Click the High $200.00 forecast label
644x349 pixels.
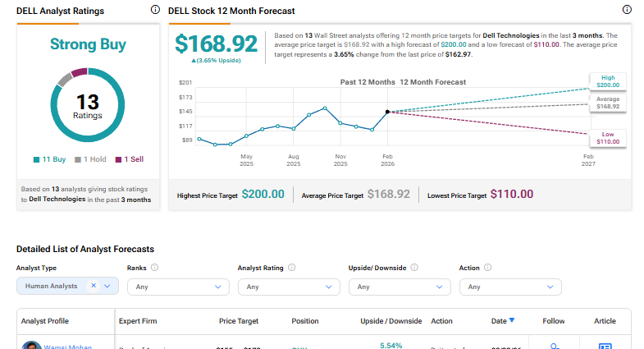pyautogui.click(x=607, y=81)
